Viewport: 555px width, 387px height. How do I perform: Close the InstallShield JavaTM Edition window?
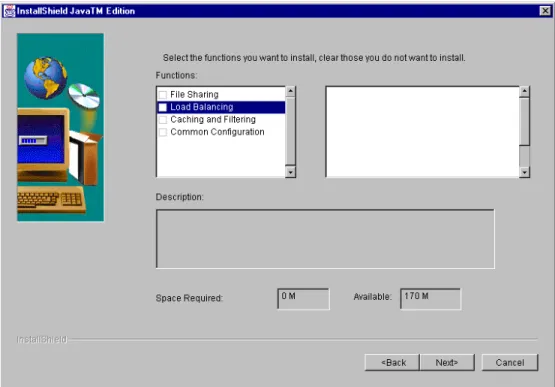point(545,11)
